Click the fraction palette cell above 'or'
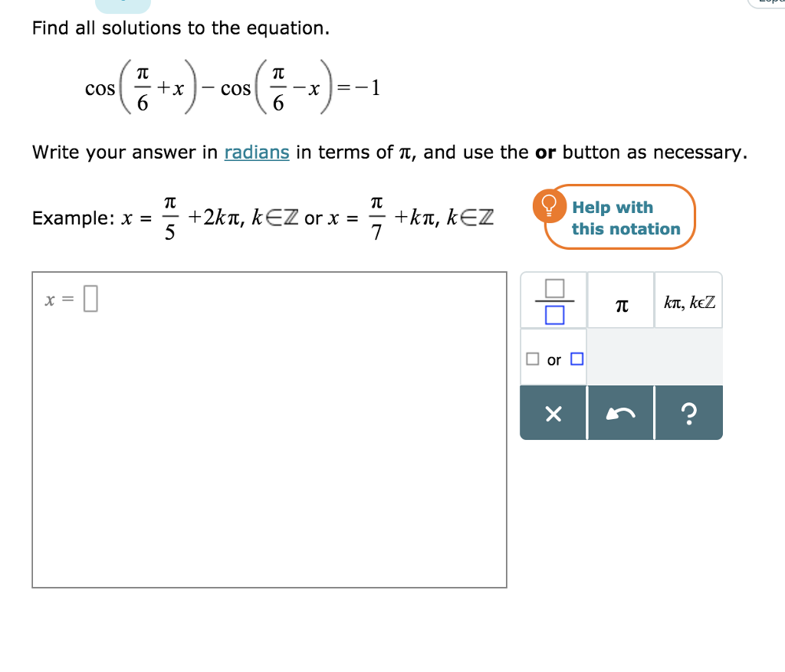This screenshot has height=672, width=785. pos(553,300)
